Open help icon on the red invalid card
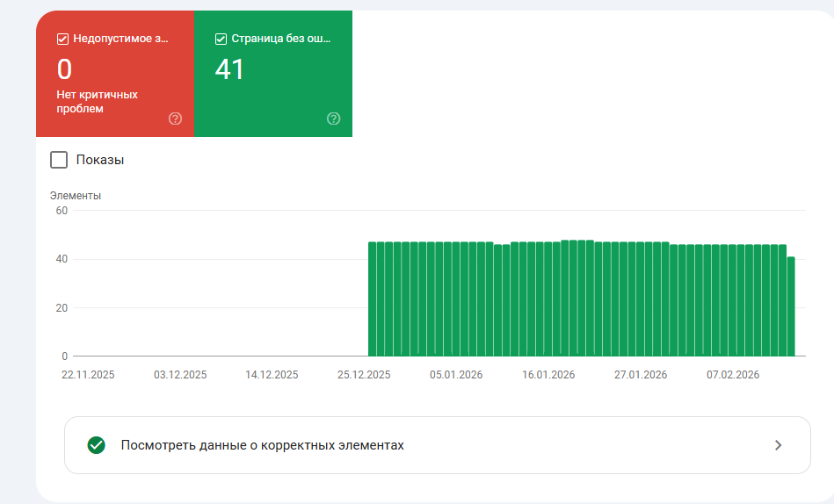The width and height of the screenshot is (834, 504). coord(175,119)
